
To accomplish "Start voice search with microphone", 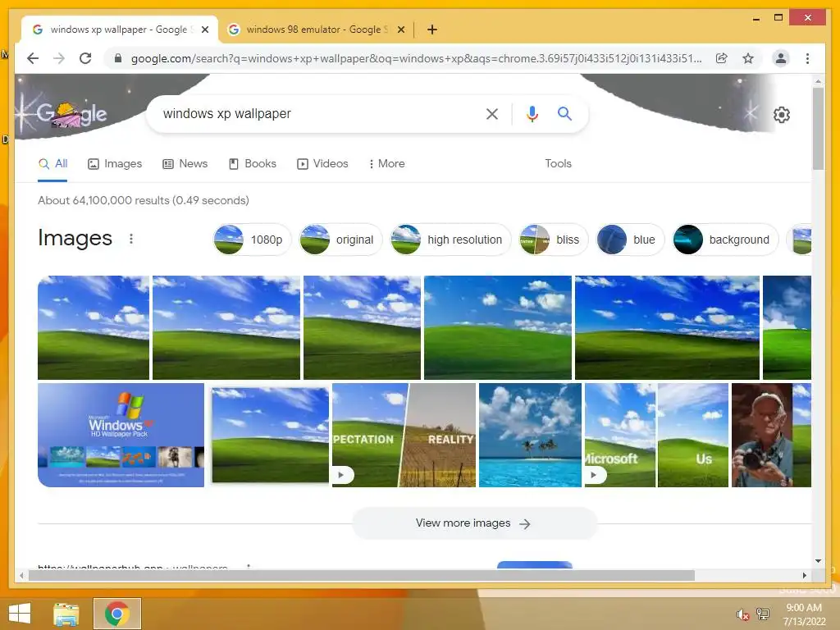I will click(532, 113).
